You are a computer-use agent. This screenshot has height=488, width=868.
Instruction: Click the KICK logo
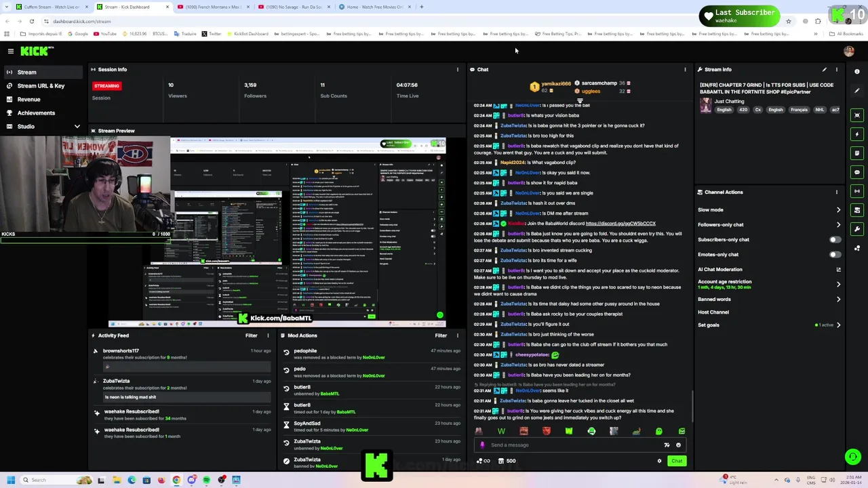(37, 51)
